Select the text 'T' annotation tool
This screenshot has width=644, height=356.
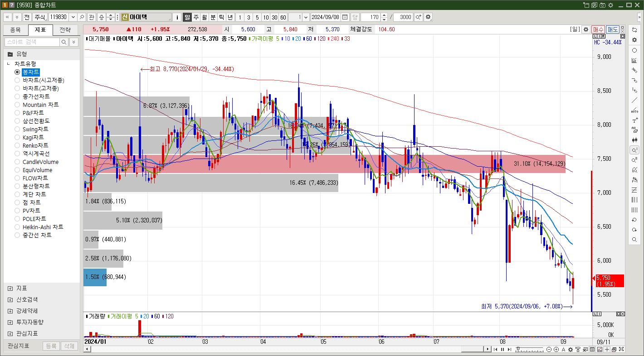tap(634, 120)
